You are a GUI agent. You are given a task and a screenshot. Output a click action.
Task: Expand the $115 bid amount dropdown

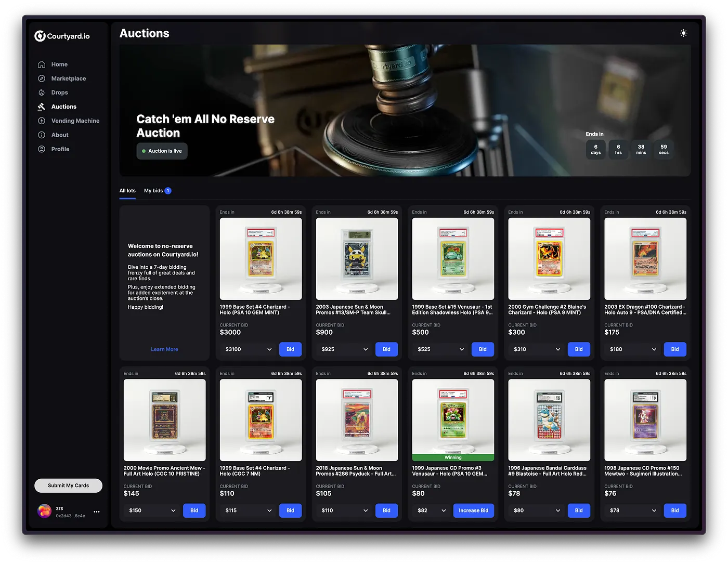(248, 510)
